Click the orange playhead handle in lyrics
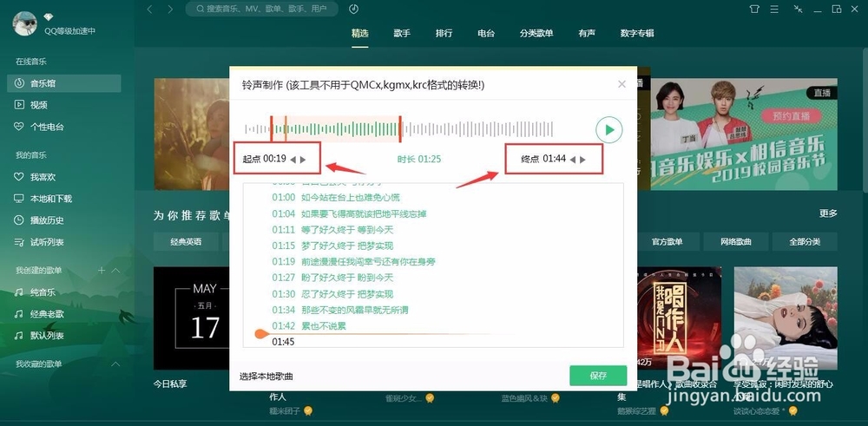Screen dimensions: 868x426 [261, 334]
